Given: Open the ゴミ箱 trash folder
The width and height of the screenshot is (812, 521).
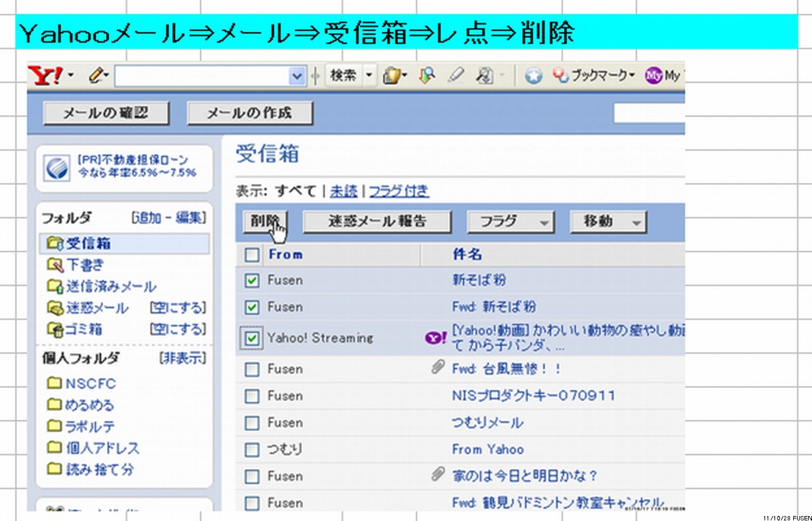Looking at the screenshot, I should 84,329.
